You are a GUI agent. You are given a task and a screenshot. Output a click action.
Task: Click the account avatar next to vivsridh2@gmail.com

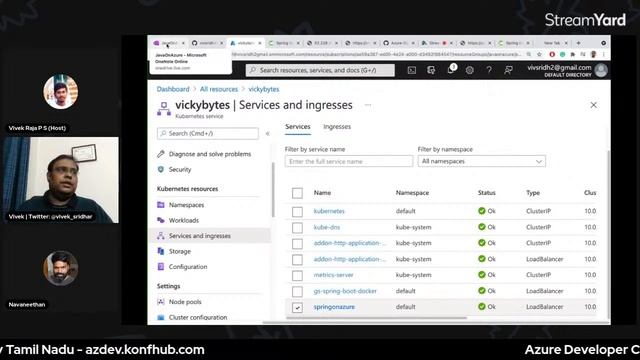(x=601, y=70)
